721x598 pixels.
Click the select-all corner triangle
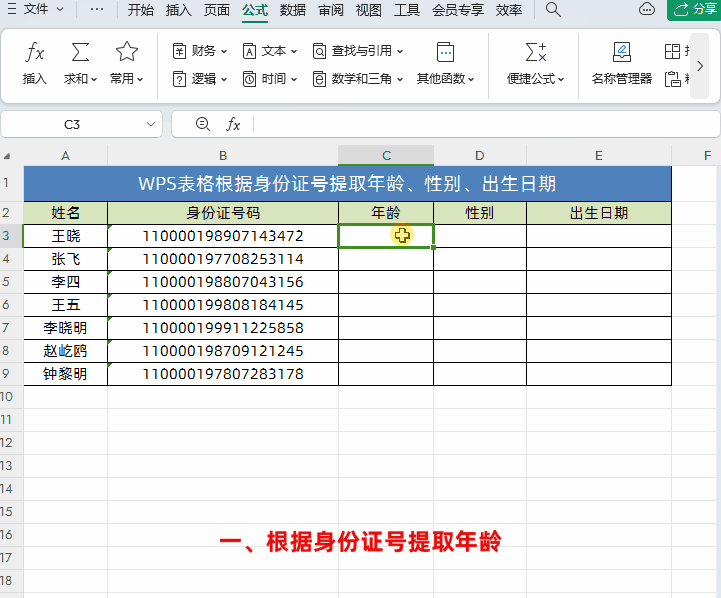tap(7, 157)
